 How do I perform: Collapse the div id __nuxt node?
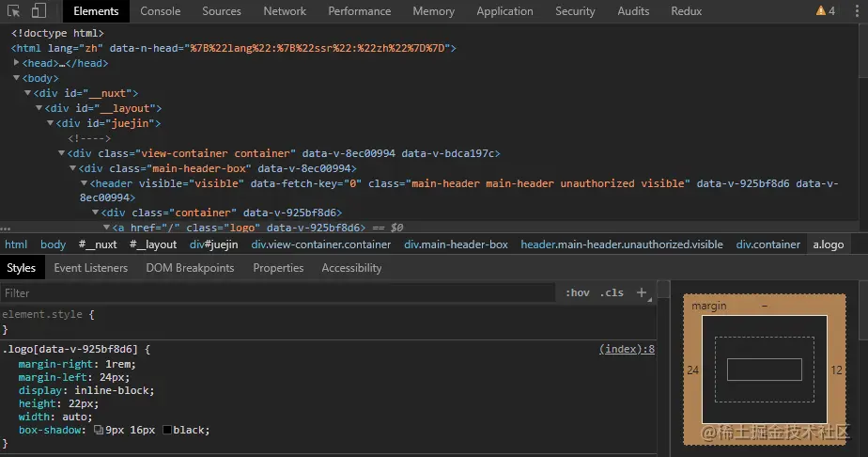click(x=27, y=93)
